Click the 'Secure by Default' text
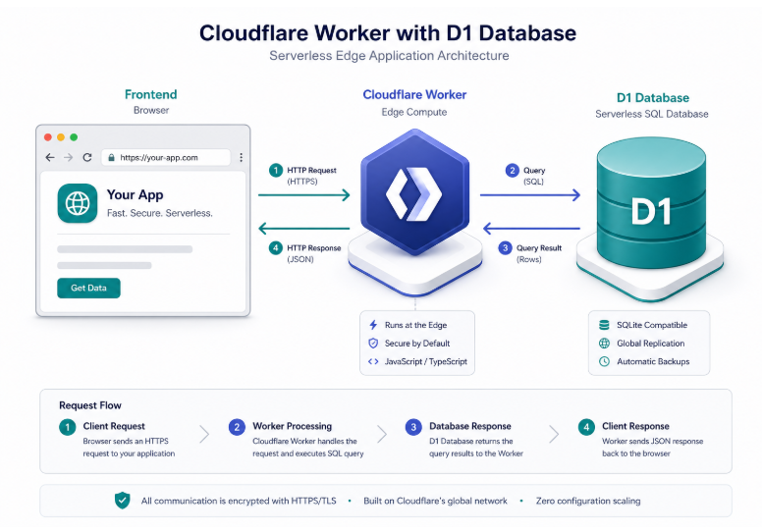Screen dimensions: 762x532 (x=417, y=343)
